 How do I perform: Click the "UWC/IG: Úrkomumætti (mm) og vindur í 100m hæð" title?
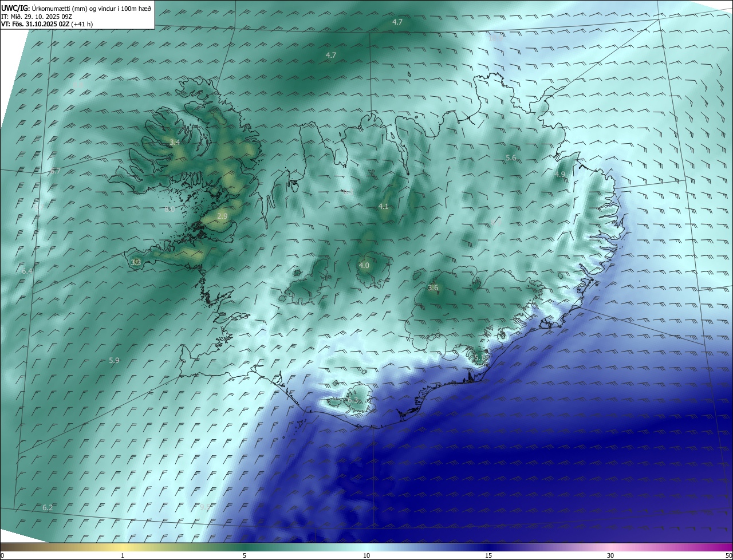(x=76, y=8)
